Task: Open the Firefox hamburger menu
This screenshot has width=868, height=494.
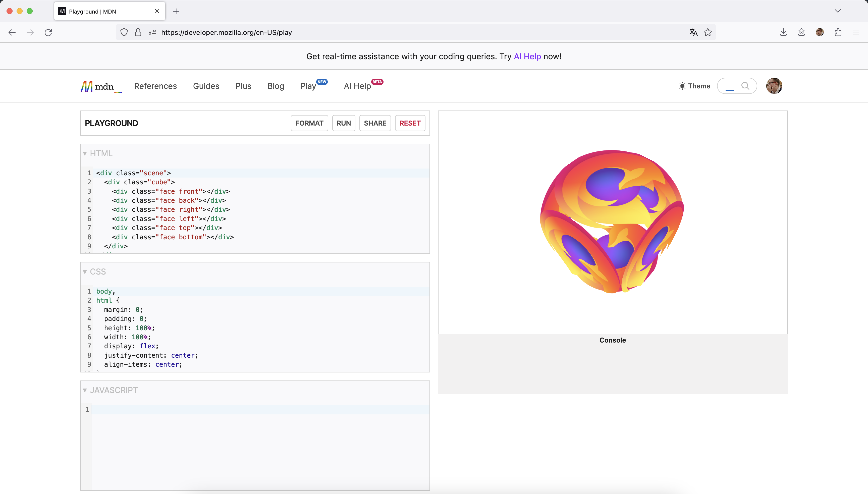Action: tap(856, 32)
